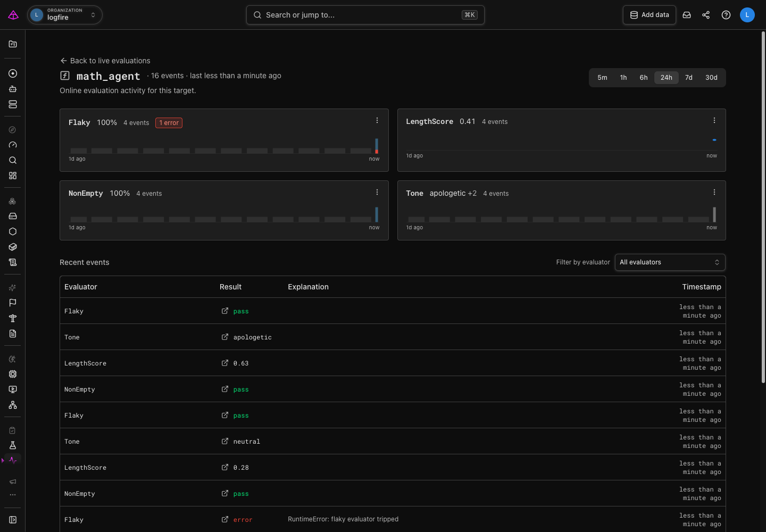Open the dashboards grid icon in the sidebar
Screen dimensions: 766x532
point(13,176)
